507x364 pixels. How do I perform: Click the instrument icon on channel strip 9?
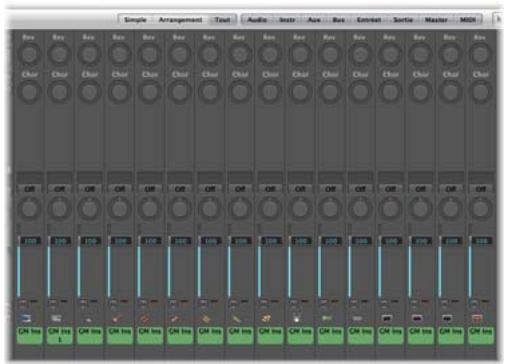tap(266, 319)
